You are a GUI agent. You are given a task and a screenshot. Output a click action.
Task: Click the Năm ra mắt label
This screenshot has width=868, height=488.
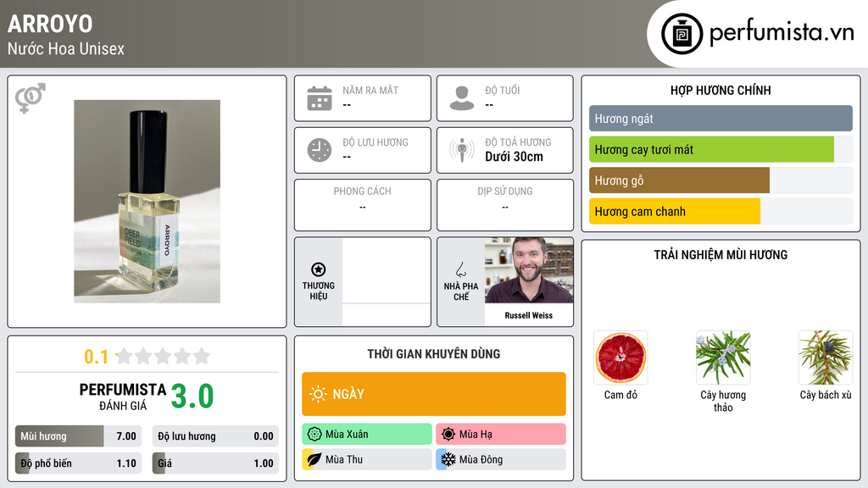(x=370, y=90)
